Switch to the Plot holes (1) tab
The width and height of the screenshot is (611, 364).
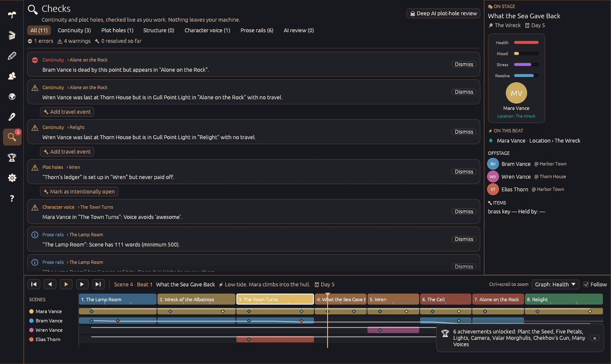117,30
